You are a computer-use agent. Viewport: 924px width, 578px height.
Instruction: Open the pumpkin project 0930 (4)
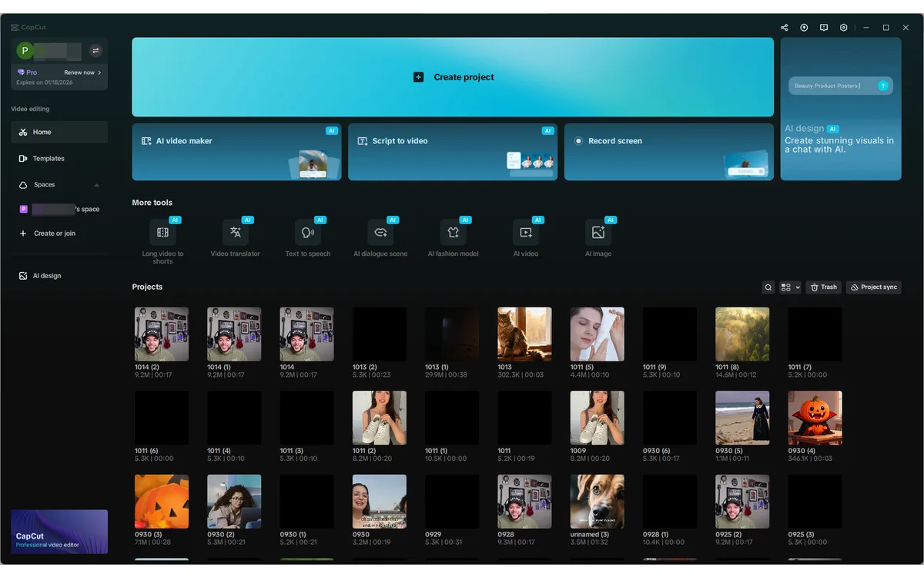click(815, 418)
